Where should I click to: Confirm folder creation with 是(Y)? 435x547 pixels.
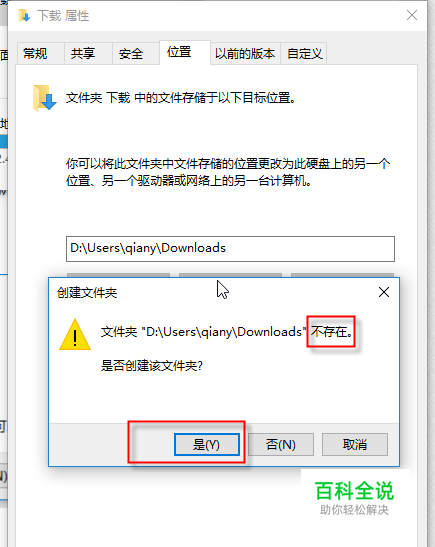click(207, 444)
